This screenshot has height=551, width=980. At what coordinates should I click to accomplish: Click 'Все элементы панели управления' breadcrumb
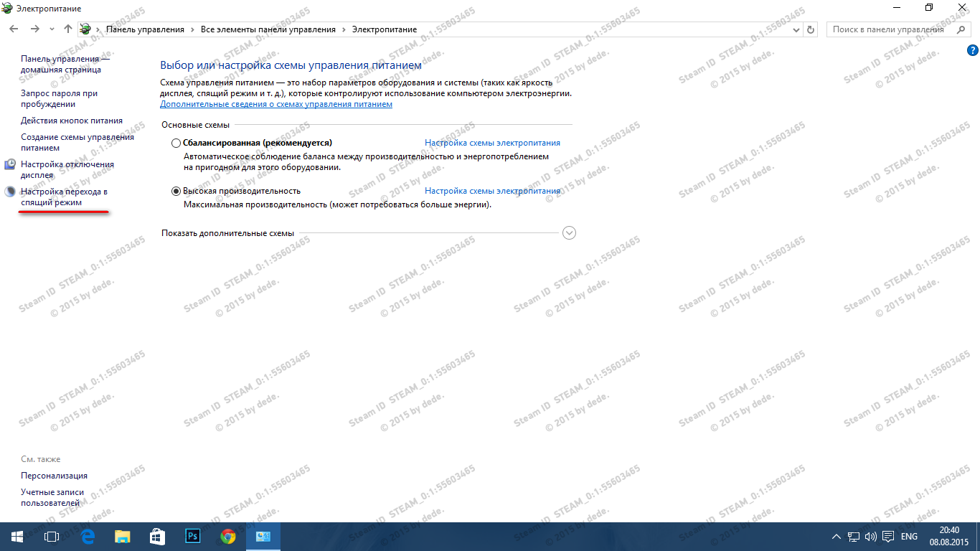[268, 29]
